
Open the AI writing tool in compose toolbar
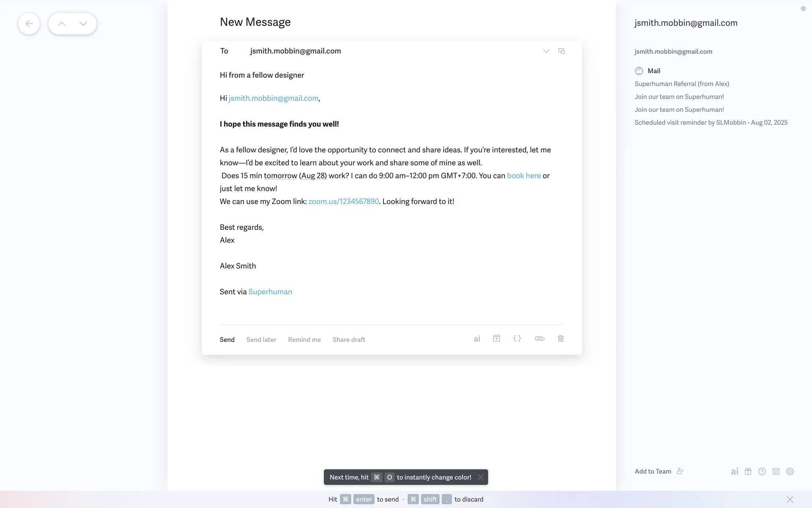(477, 339)
